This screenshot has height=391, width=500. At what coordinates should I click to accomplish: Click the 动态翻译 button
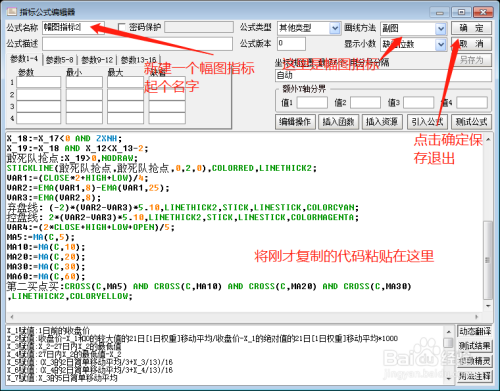pos(475,332)
